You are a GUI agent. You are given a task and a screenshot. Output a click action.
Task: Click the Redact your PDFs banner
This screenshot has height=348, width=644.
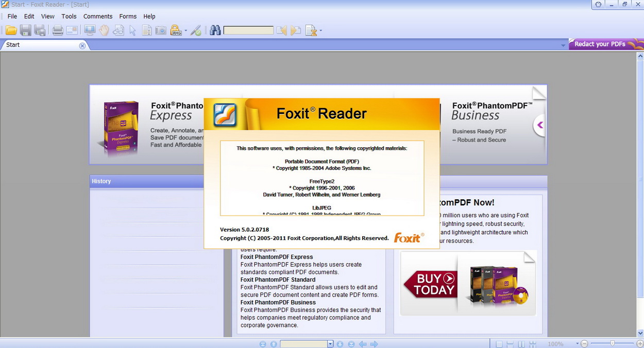click(606, 44)
